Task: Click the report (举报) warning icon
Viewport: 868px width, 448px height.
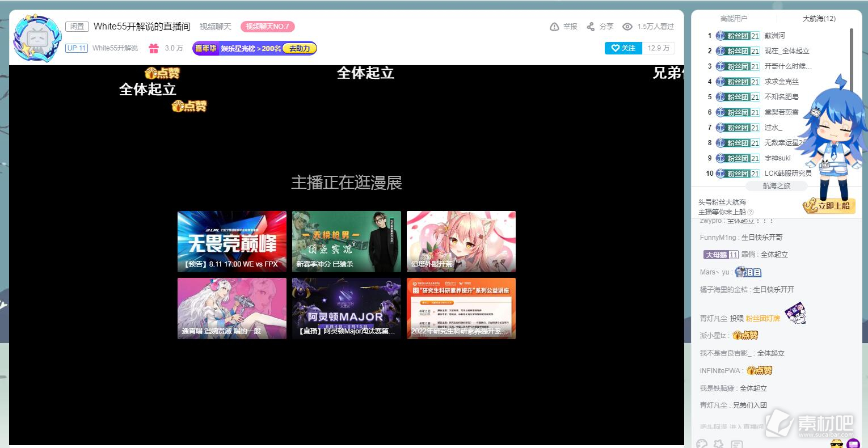Action: [x=554, y=27]
